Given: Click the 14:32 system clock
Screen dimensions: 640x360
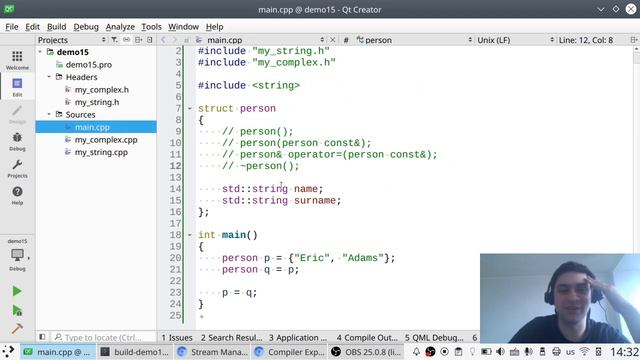Looking at the screenshot, I should point(624,352).
